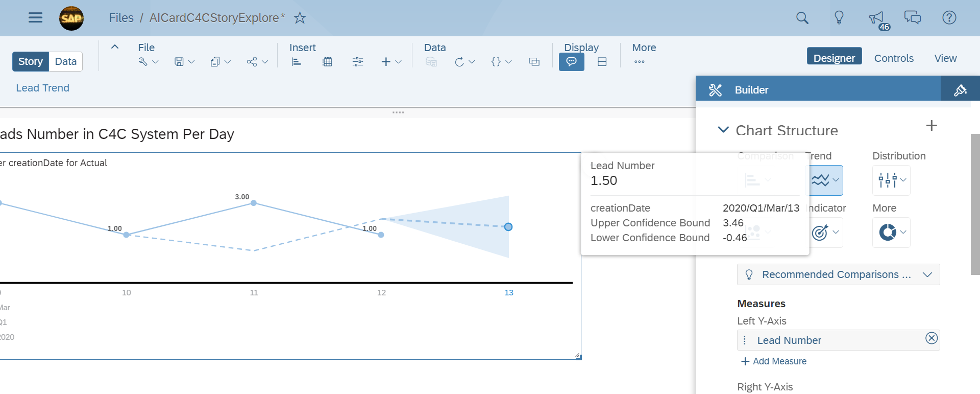Click the layout panel icon under Display
This screenshot has height=394, width=980.
click(x=602, y=62)
